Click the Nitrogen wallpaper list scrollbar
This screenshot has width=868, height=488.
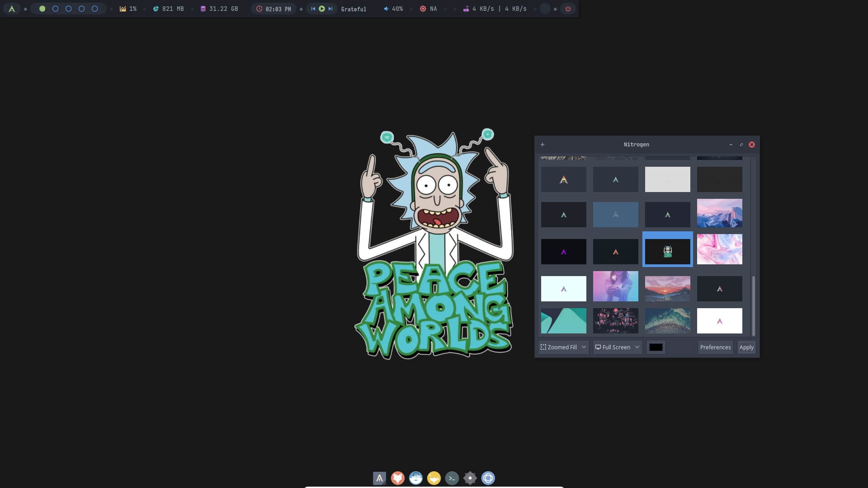(753, 305)
